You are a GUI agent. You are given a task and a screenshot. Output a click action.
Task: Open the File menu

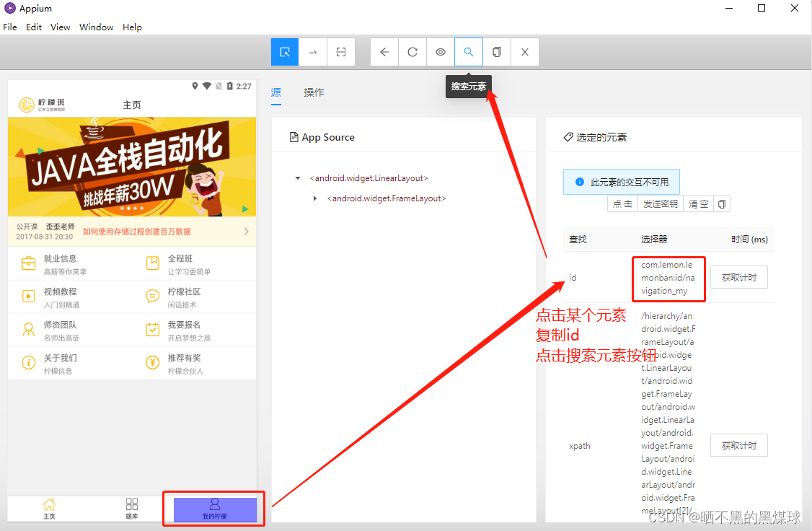click(10, 27)
